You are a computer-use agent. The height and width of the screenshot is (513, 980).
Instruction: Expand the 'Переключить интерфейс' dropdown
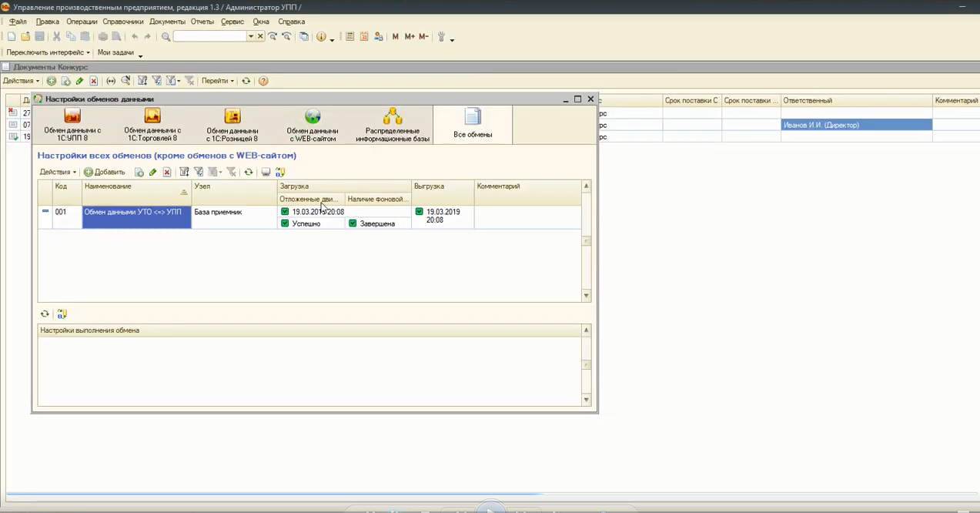coord(48,53)
